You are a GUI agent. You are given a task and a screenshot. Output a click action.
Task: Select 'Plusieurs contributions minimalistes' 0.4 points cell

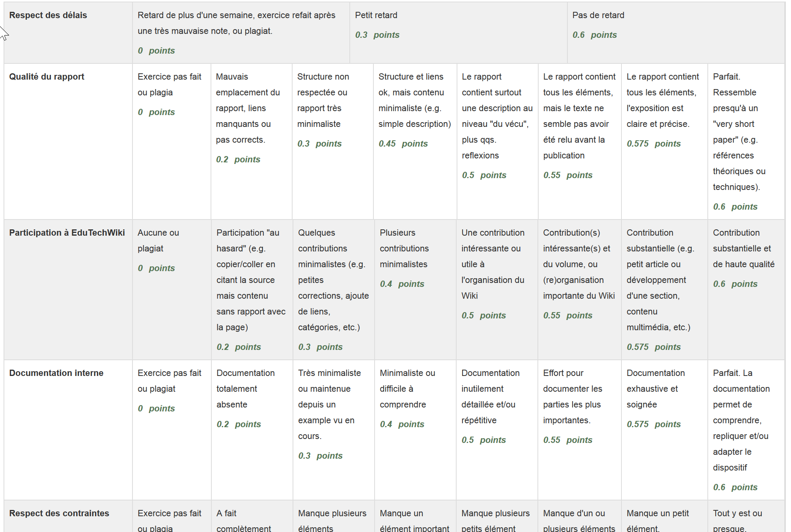(415, 290)
